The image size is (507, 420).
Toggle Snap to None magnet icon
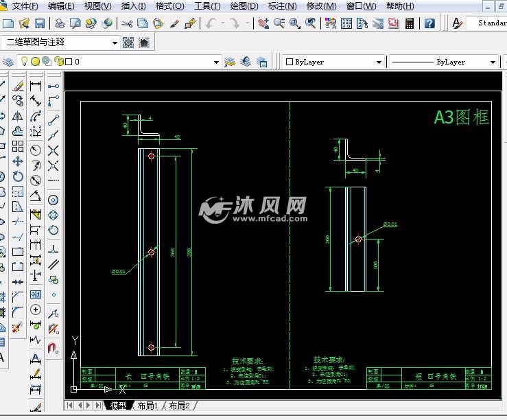pos(54,329)
